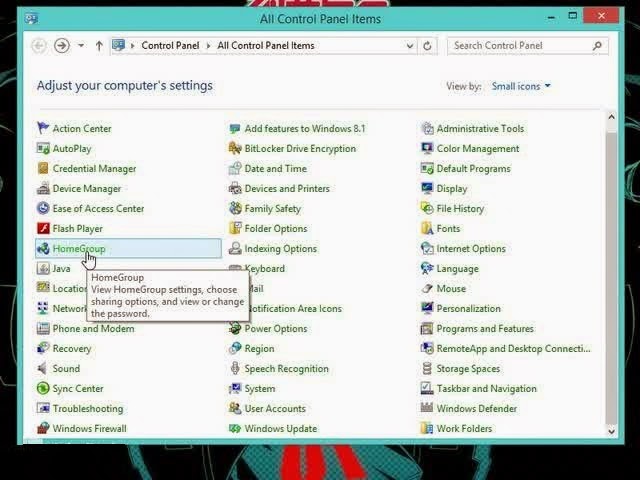Open the View by Small icons dropdown

(521, 86)
